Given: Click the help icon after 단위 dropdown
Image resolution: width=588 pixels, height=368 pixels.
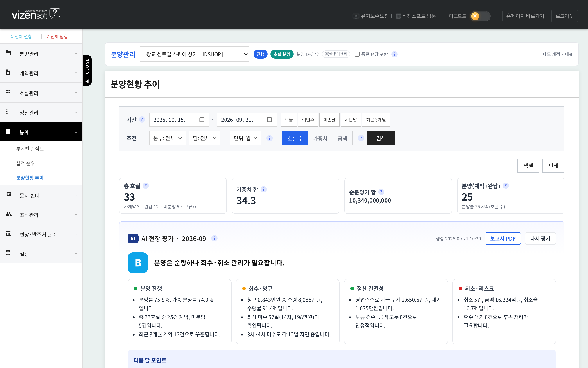Looking at the screenshot, I should (x=269, y=138).
